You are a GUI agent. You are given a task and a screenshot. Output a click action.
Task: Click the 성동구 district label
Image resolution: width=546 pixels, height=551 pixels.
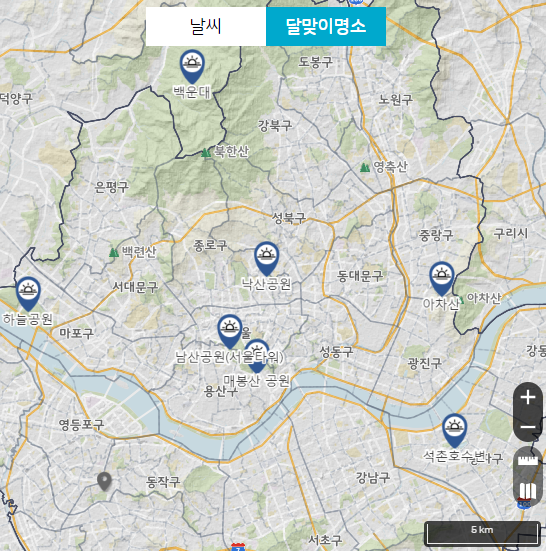[336, 352]
